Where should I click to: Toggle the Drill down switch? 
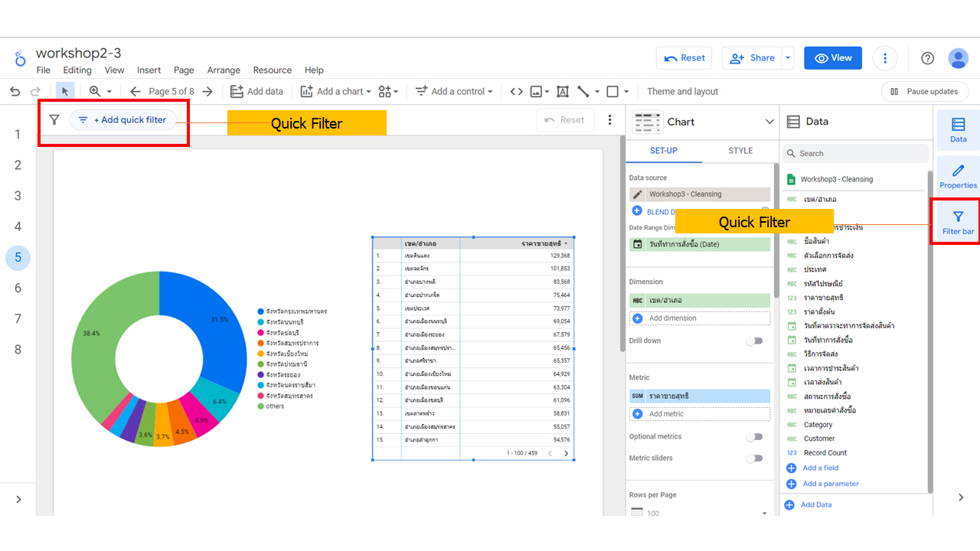click(x=755, y=341)
